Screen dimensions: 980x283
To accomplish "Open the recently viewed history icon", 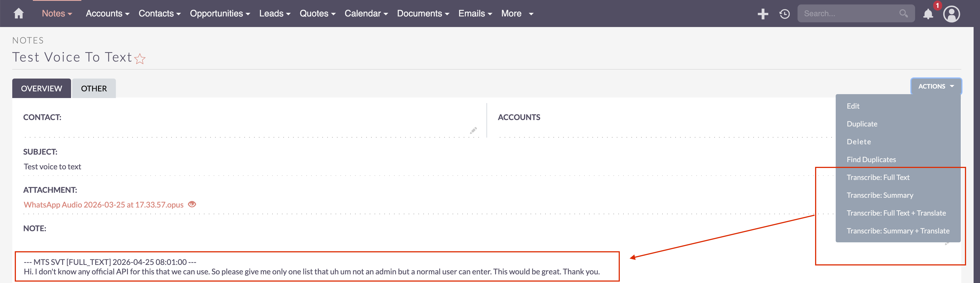I will [x=784, y=13].
